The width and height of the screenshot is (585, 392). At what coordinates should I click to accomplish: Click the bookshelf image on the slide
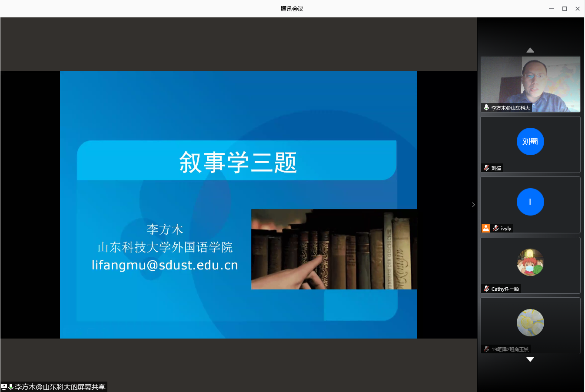pos(334,249)
